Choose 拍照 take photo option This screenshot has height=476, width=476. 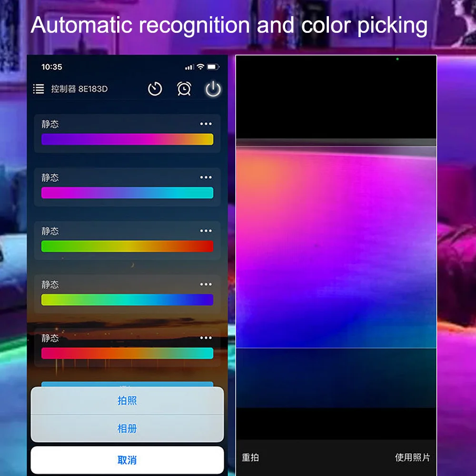click(x=127, y=401)
